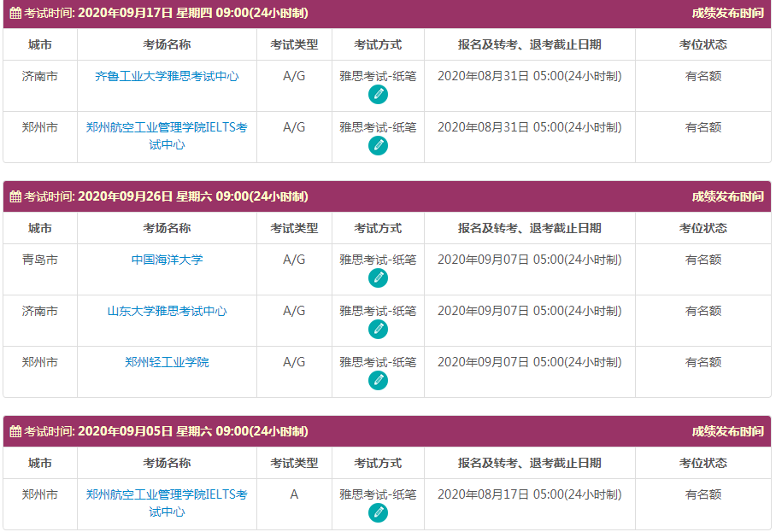The height and width of the screenshot is (532, 776).
Task: Click pencil icon in 山东大学雅思考试中心 row
Action: (x=378, y=330)
